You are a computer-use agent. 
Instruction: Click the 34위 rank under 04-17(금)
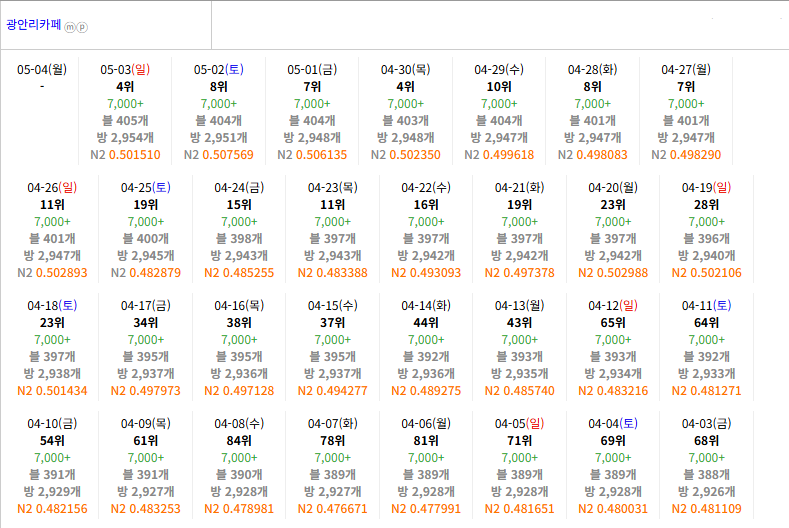[x=146, y=323]
